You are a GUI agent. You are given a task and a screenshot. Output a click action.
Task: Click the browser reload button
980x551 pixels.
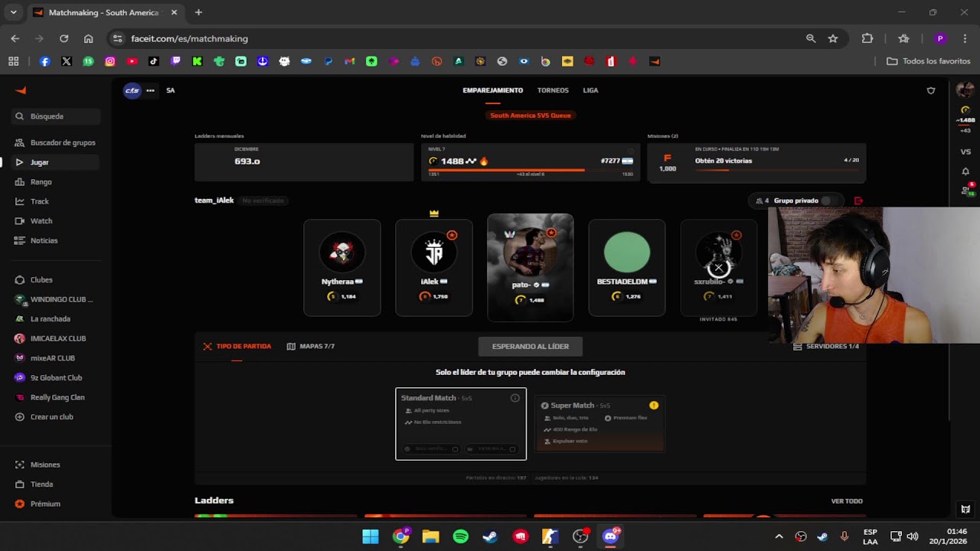click(64, 38)
